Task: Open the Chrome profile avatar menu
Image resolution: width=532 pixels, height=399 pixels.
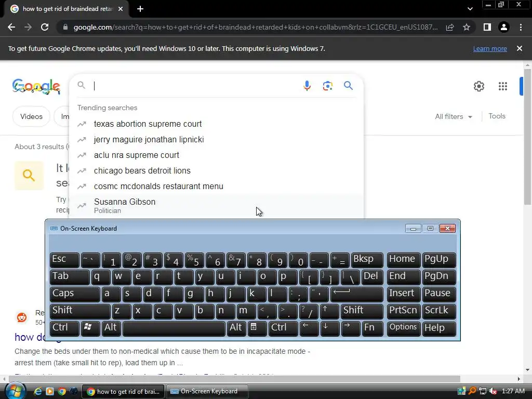Action: pyautogui.click(x=504, y=27)
